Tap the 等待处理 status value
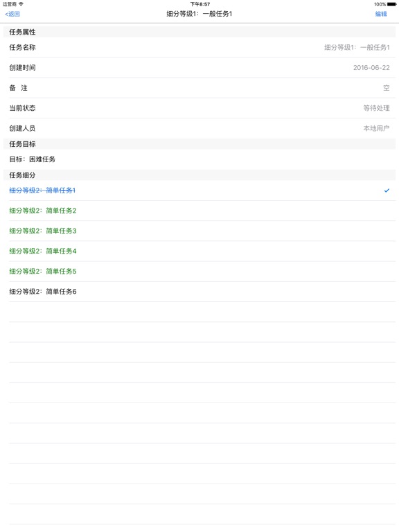The width and height of the screenshot is (399, 532). pos(376,108)
